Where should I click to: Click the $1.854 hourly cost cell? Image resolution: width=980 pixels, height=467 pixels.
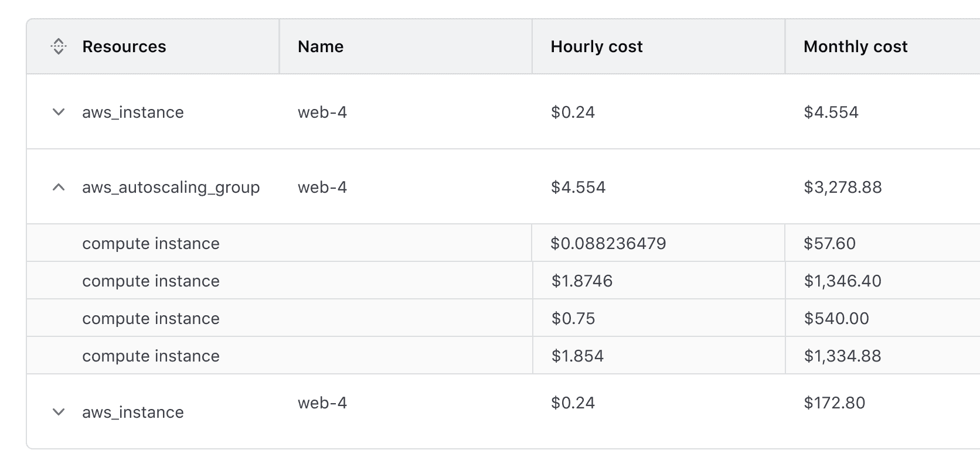pyautogui.click(x=577, y=356)
